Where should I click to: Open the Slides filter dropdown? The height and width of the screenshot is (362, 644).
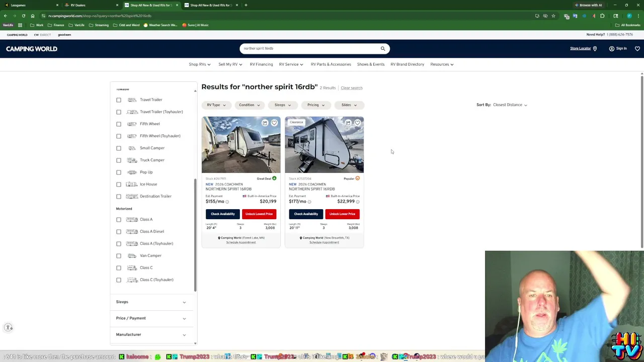[349, 105]
